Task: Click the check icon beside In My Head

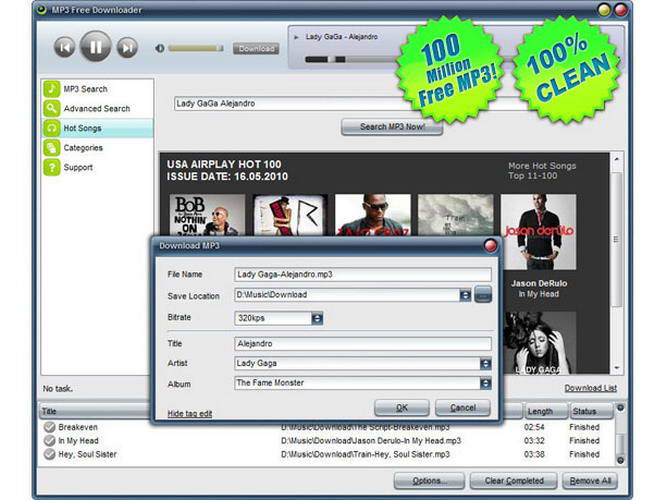Action: 50,441
